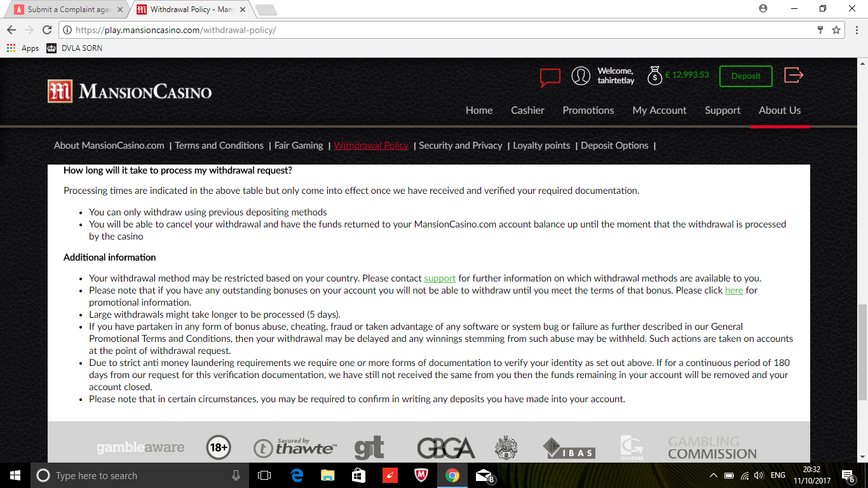Close the Withdrawal Policy browser tab

tap(241, 10)
